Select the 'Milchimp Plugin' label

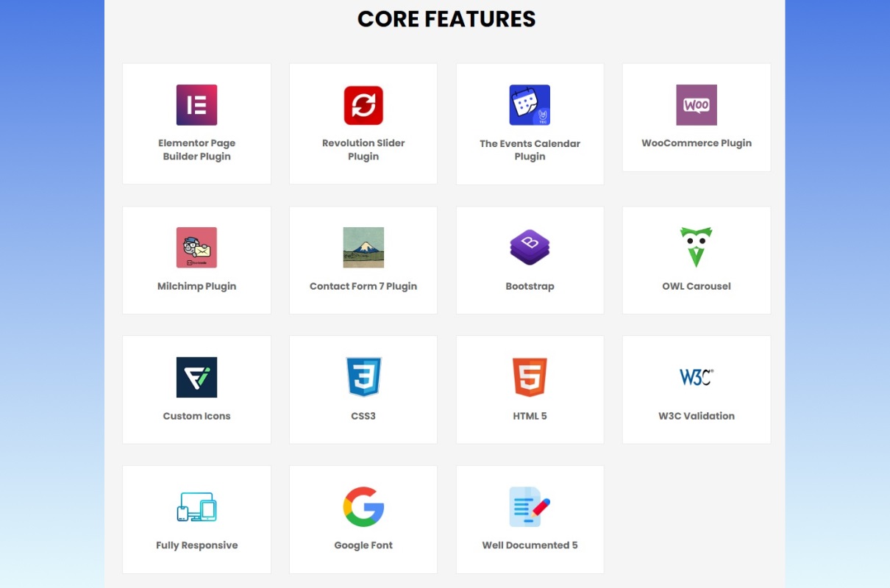click(196, 287)
